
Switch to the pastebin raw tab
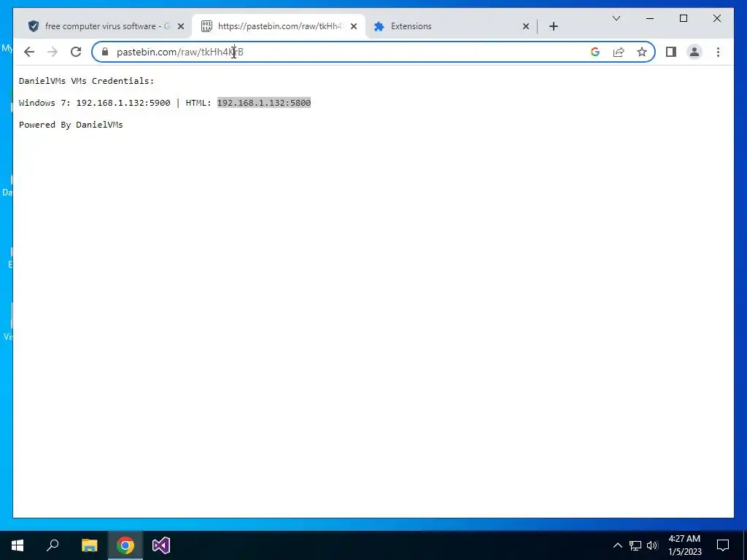point(278,26)
